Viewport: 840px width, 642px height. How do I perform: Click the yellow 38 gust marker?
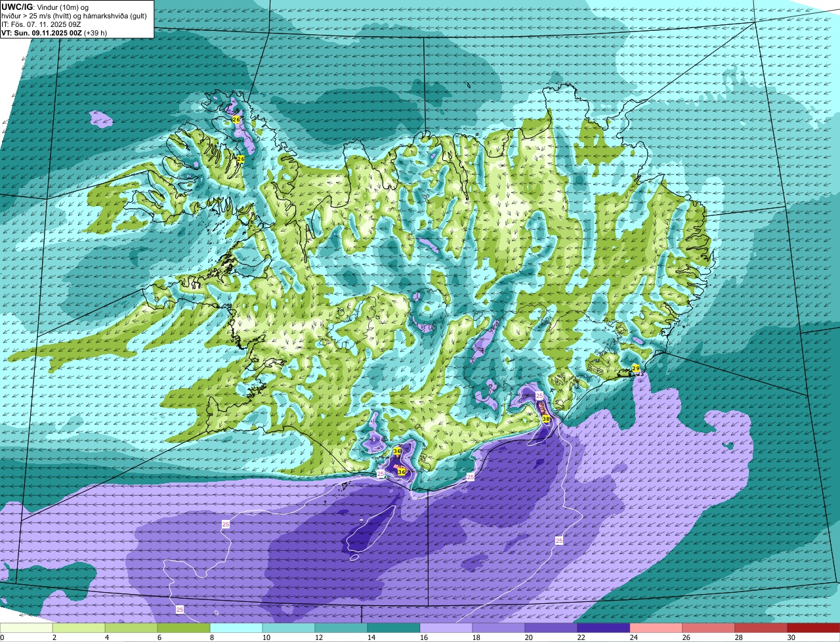[545, 419]
